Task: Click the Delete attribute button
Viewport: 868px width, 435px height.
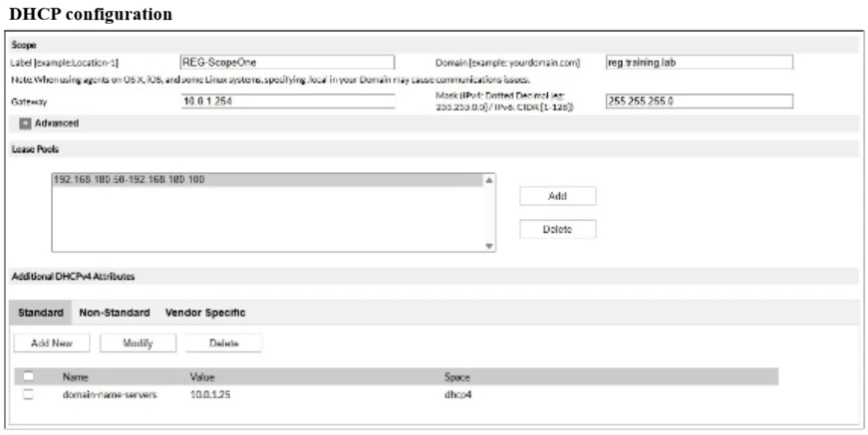Action: pyautogui.click(x=223, y=343)
